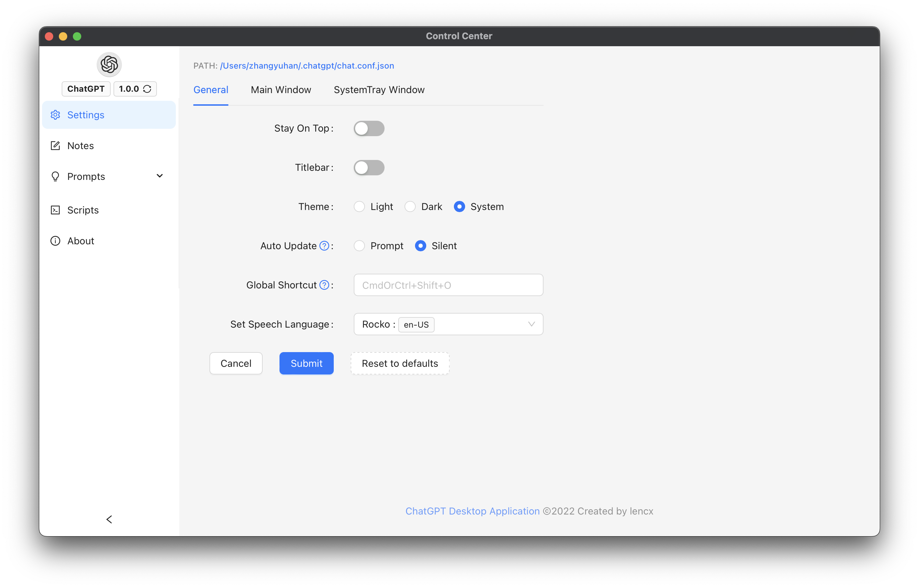Select the Dark theme radio button
919x588 pixels.
point(410,206)
